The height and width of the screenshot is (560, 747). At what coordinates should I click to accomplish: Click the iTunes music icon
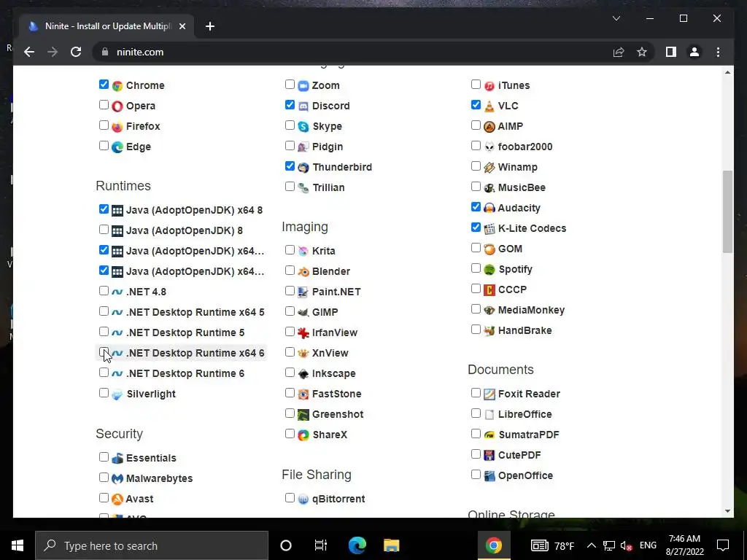tap(489, 86)
